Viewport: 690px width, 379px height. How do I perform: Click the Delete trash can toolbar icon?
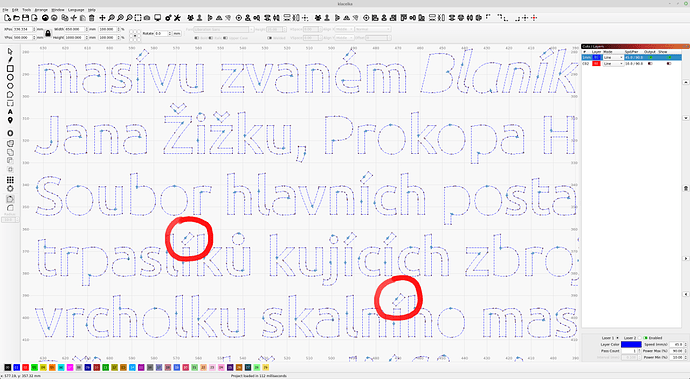(92, 18)
